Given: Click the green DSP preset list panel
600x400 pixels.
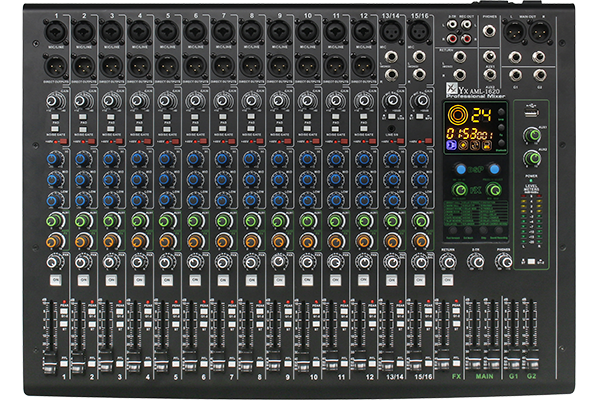Looking at the screenshot, I should [476, 213].
